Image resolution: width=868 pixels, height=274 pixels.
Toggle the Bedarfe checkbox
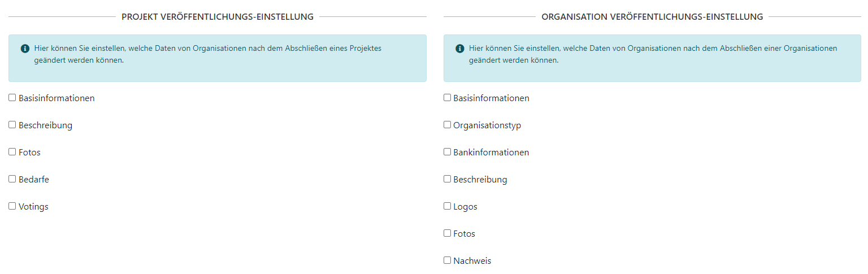pos(12,179)
